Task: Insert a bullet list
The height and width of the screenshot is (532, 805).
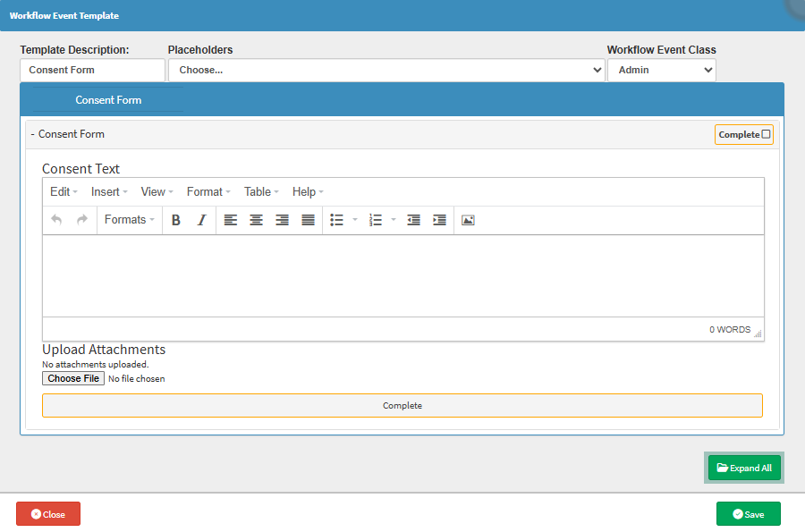Action: point(337,220)
